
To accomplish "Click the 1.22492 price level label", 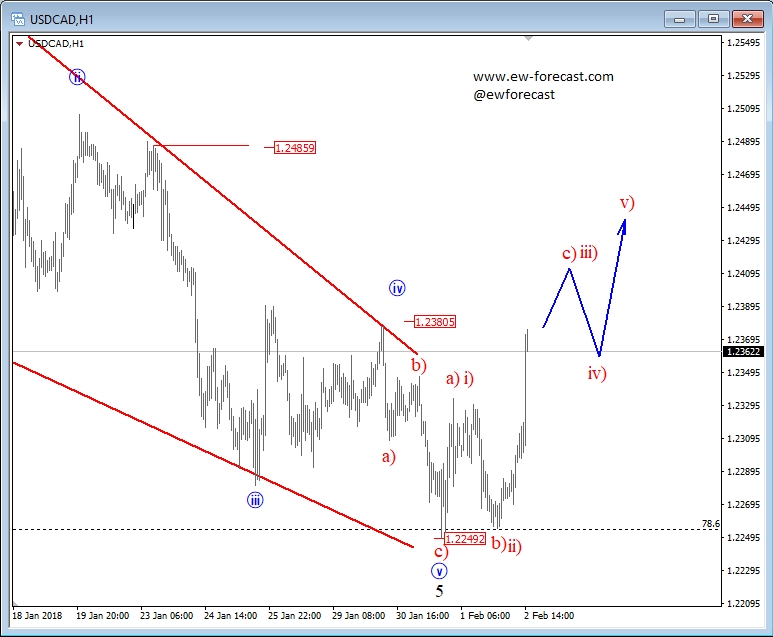I will click(x=465, y=539).
